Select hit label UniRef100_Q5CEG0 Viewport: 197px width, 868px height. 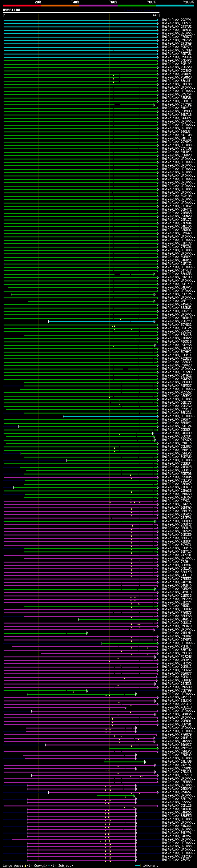coord(177,653)
